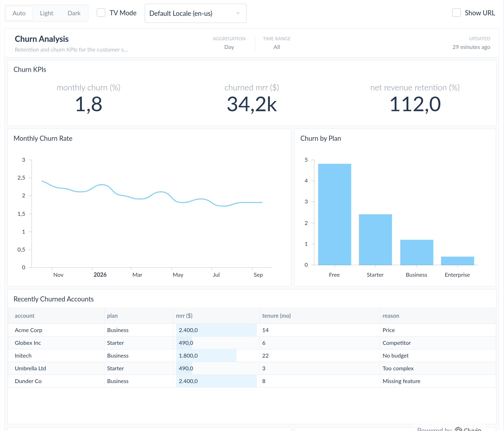Switch to the Dark theme

click(74, 13)
